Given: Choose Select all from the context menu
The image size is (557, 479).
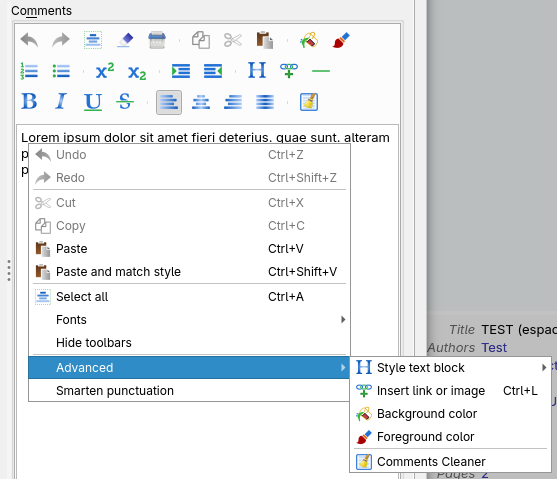Looking at the screenshot, I should (189, 297).
